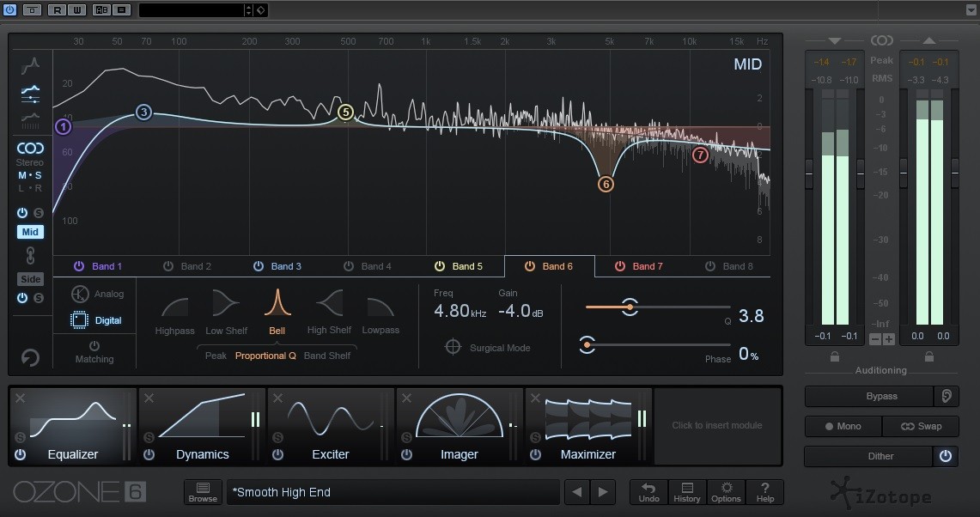This screenshot has height=517, width=980.
Task: Open the Band 3 tab
Action: point(279,266)
